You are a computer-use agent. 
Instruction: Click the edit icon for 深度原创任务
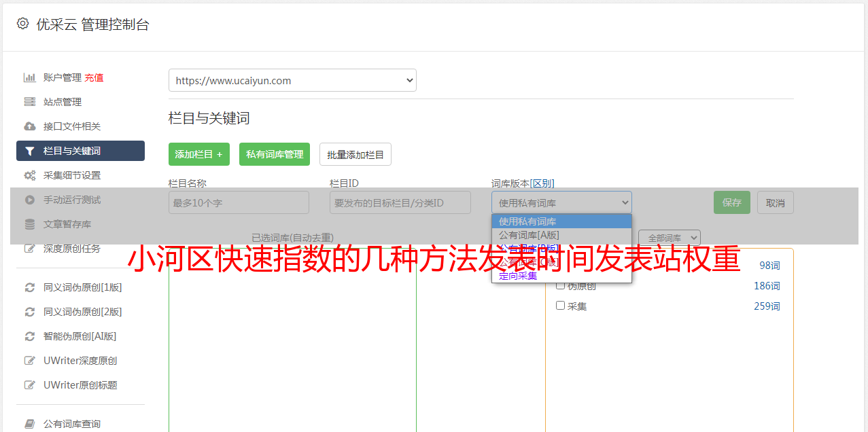click(x=29, y=249)
